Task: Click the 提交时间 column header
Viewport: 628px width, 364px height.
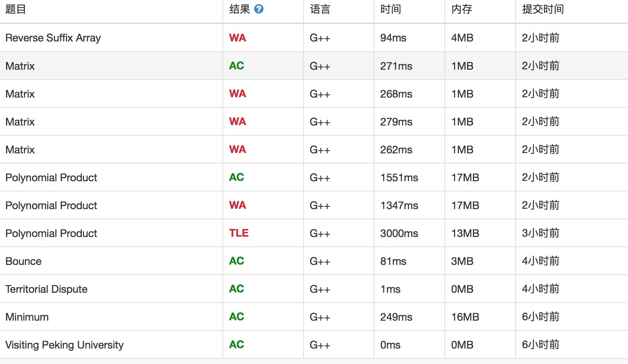Action: (543, 9)
